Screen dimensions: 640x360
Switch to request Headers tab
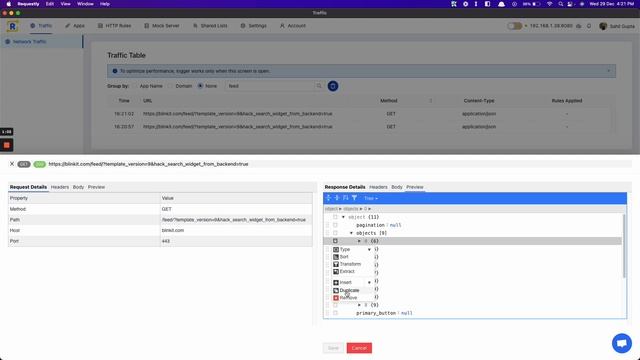pyautogui.click(x=60, y=187)
